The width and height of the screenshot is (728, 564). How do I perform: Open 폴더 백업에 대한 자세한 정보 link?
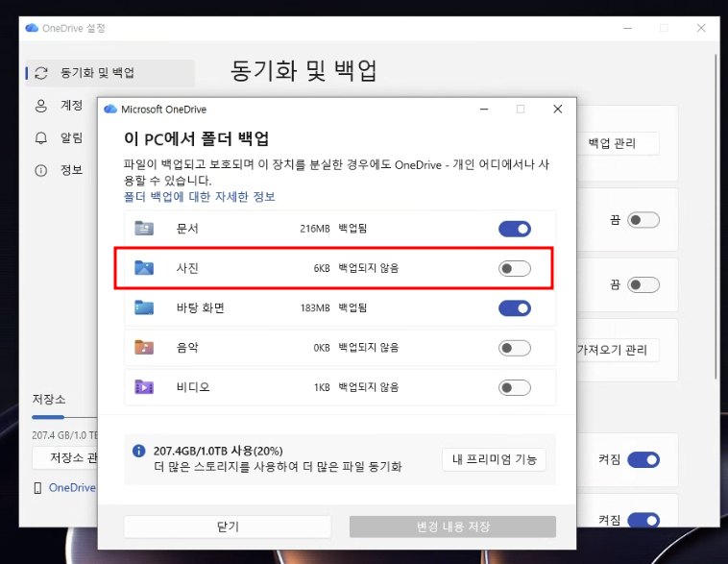click(199, 197)
